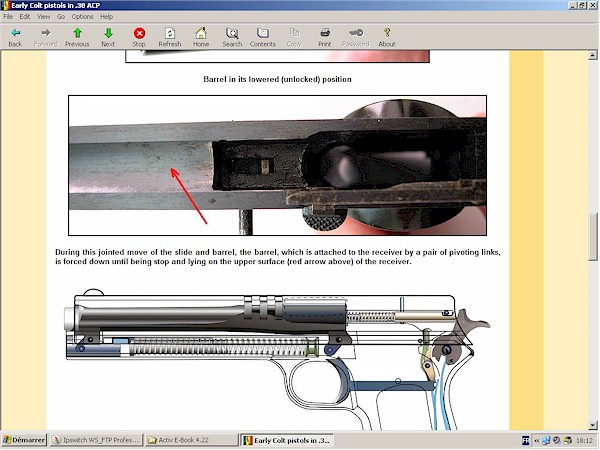Open the Options menu
600x450 pixels.
coord(83,16)
